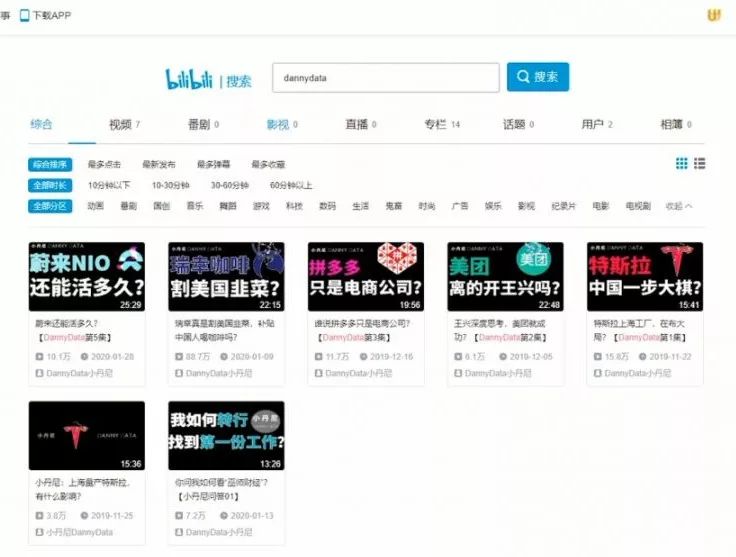Open the 蔚来NIO 还能活多久 video thumbnail
Viewport: 736px width, 557px height.
(x=87, y=276)
